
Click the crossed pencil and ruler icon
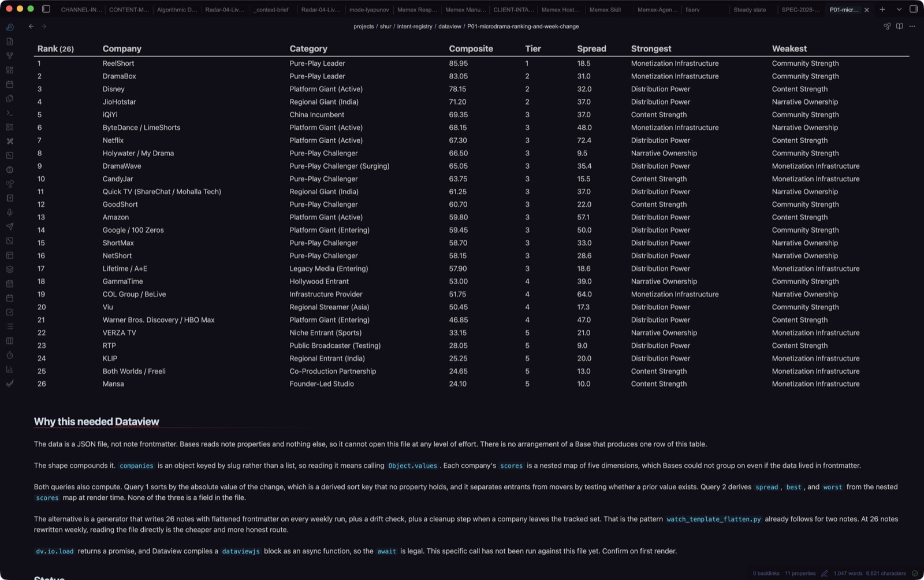click(10, 141)
